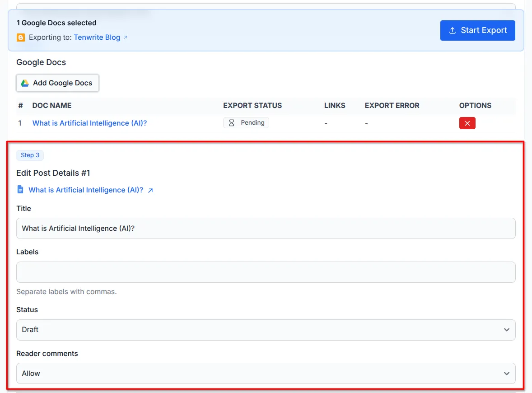The height and width of the screenshot is (393, 532).
Task: Click the upload icon on Start Export button
Action: click(453, 30)
